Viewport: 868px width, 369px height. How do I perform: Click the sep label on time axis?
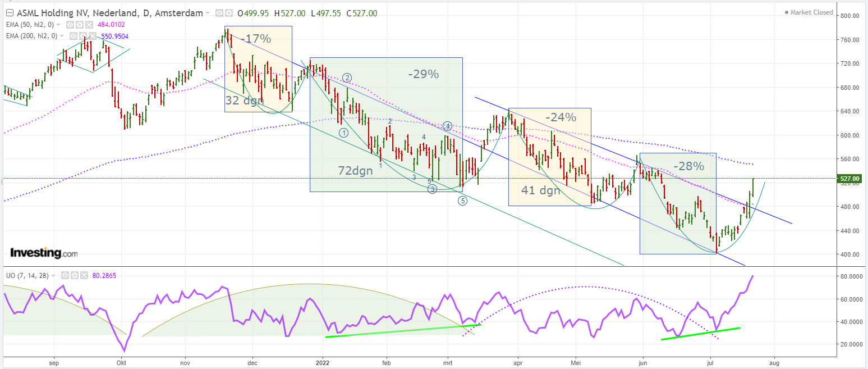click(54, 363)
